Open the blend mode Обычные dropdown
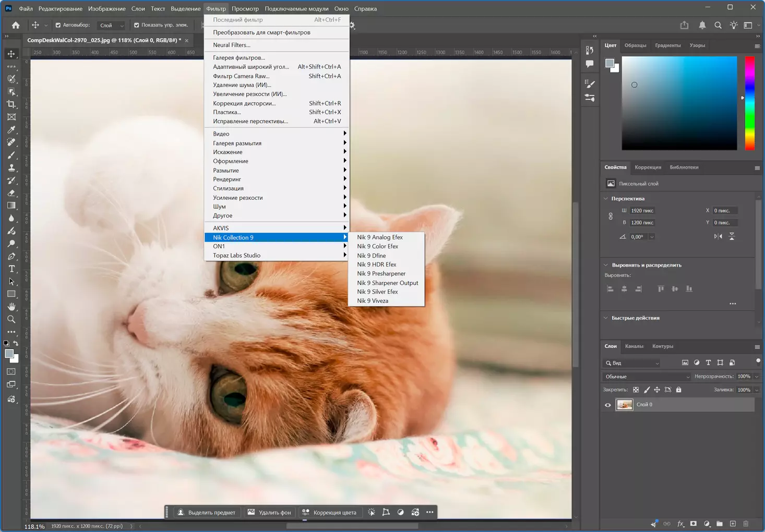The image size is (765, 532). click(x=647, y=377)
